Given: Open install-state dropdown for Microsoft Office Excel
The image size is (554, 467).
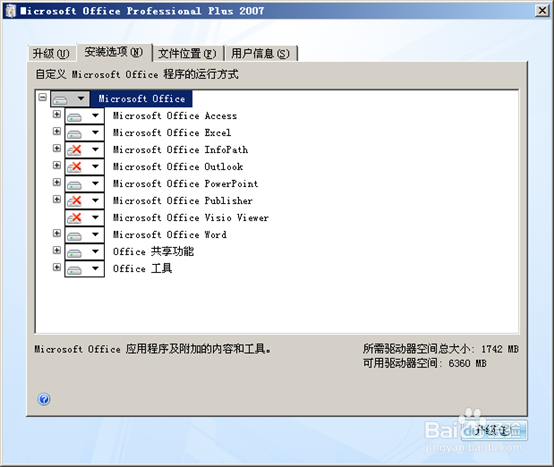Looking at the screenshot, I should (x=84, y=132).
